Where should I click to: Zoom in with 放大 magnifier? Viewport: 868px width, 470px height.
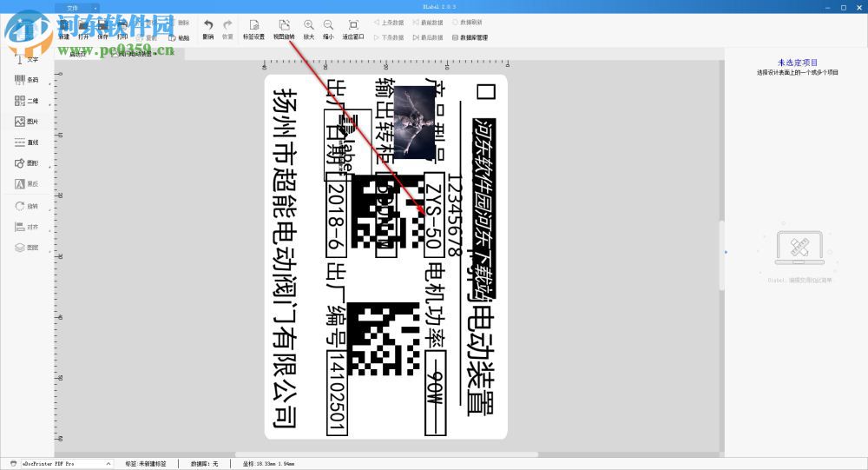click(x=309, y=30)
